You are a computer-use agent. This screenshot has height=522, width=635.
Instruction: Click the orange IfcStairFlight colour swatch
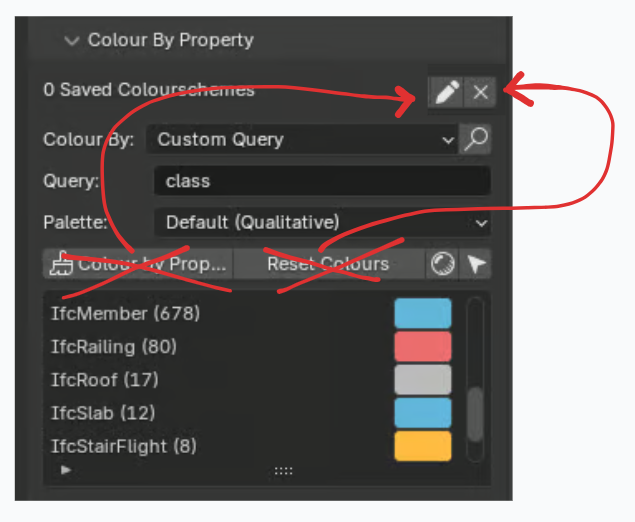[x=423, y=446]
